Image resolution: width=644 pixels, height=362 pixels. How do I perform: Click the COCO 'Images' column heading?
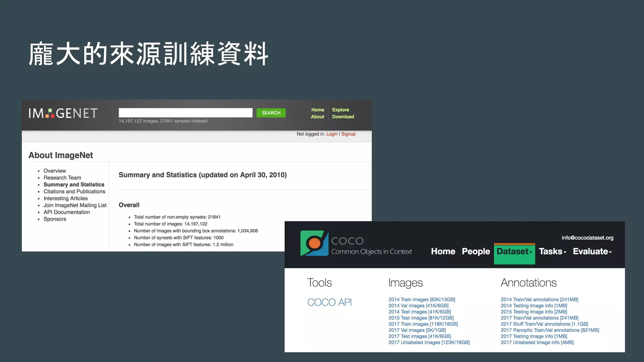pos(405,283)
